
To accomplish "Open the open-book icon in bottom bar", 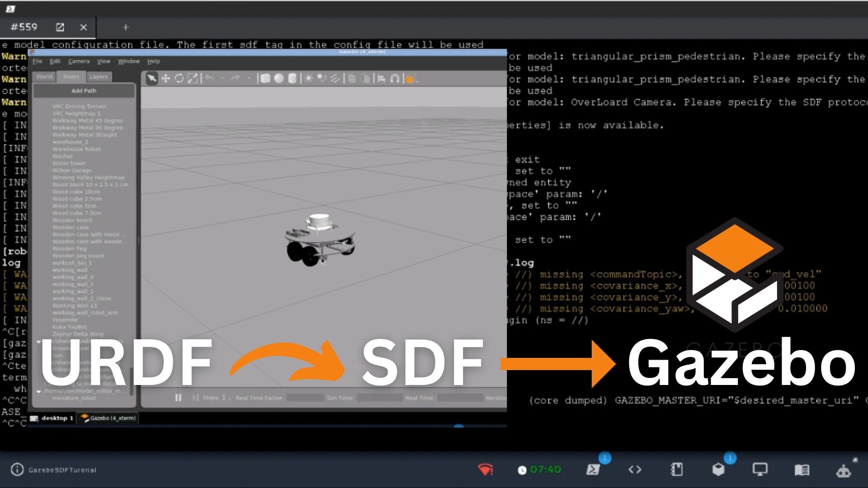I will coord(802,470).
